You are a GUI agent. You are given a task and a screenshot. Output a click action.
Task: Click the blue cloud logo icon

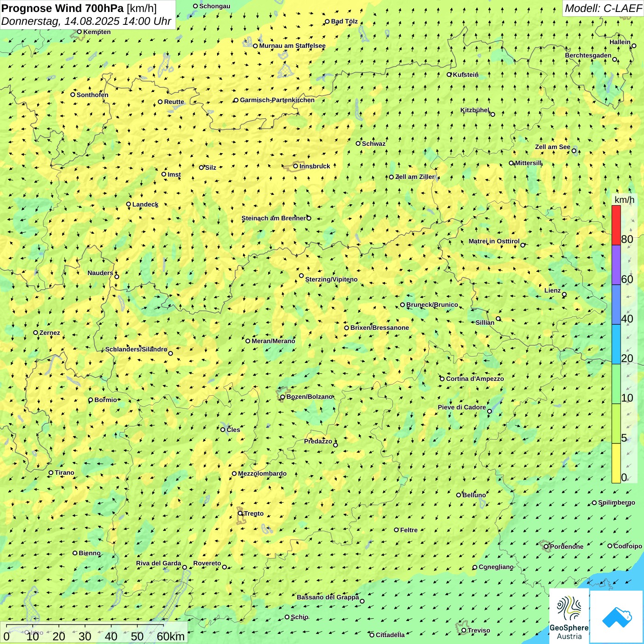coord(617,617)
